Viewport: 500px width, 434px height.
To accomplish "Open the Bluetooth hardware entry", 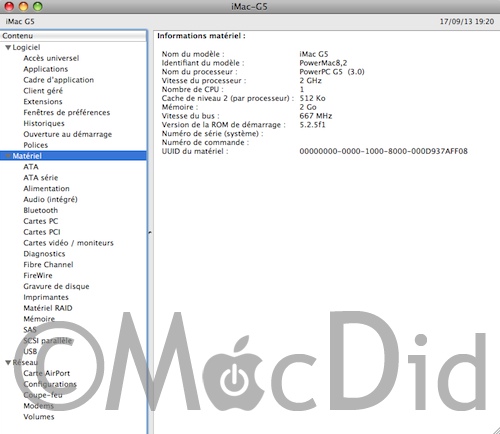I will point(41,210).
